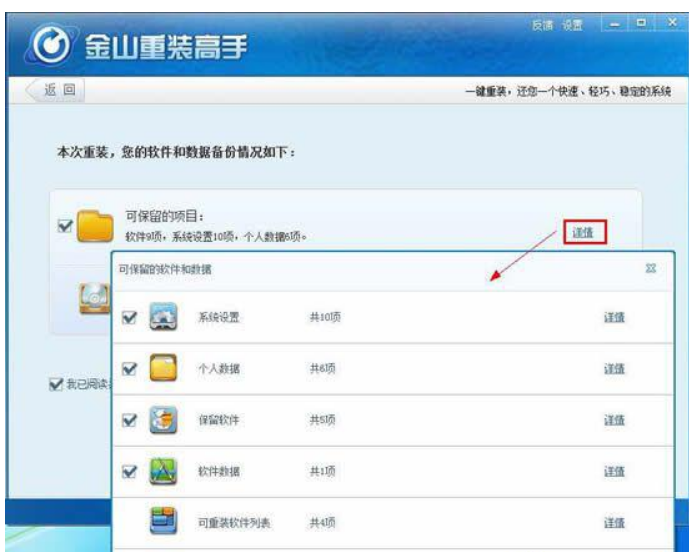The height and width of the screenshot is (552, 689).
Task: Expand 详情 for the 系统设置 row
Action: [614, 318]
